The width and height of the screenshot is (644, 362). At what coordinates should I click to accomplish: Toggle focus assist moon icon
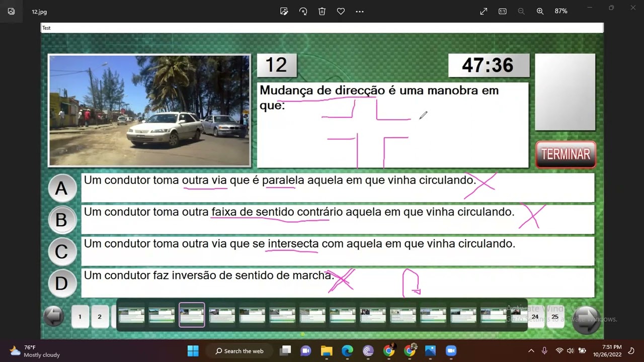tap(631, 351)
